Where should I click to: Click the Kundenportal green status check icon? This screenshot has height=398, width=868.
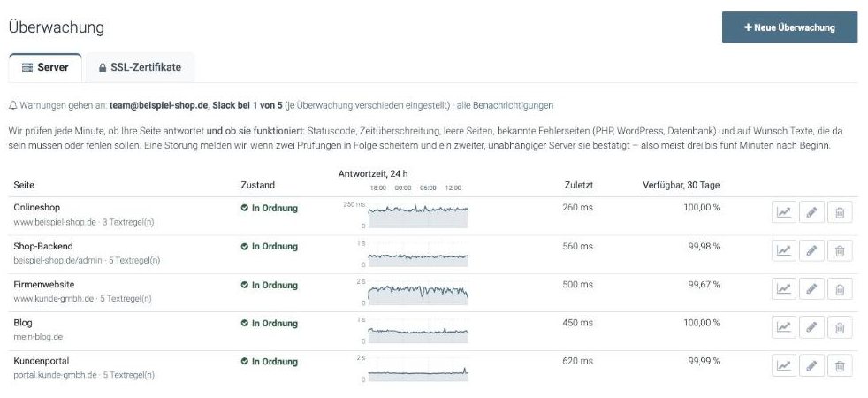click(x=245, y=362)
